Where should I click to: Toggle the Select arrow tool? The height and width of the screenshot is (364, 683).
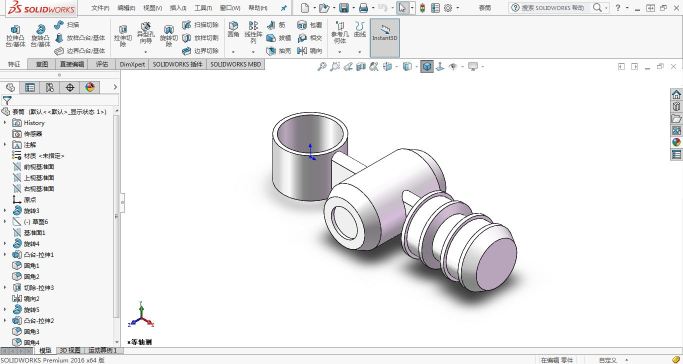403,7
